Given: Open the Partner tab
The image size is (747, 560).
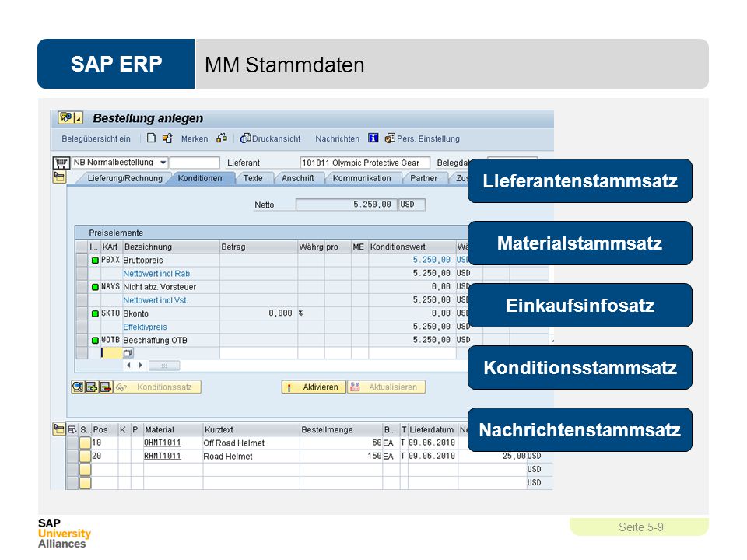Looking at the screenshot, I should [x=423, y=178].
